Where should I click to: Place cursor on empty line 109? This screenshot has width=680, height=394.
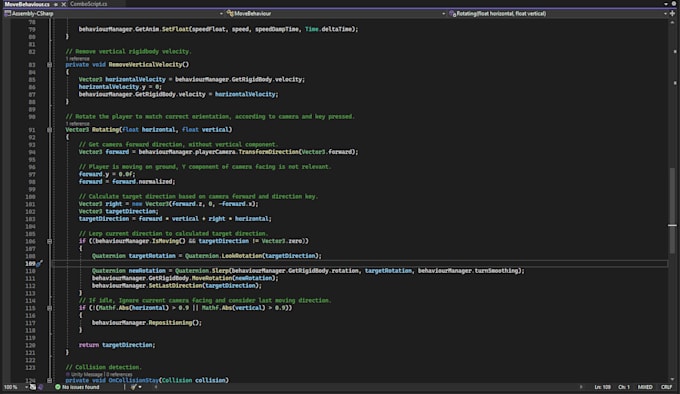tap(359, 263)
